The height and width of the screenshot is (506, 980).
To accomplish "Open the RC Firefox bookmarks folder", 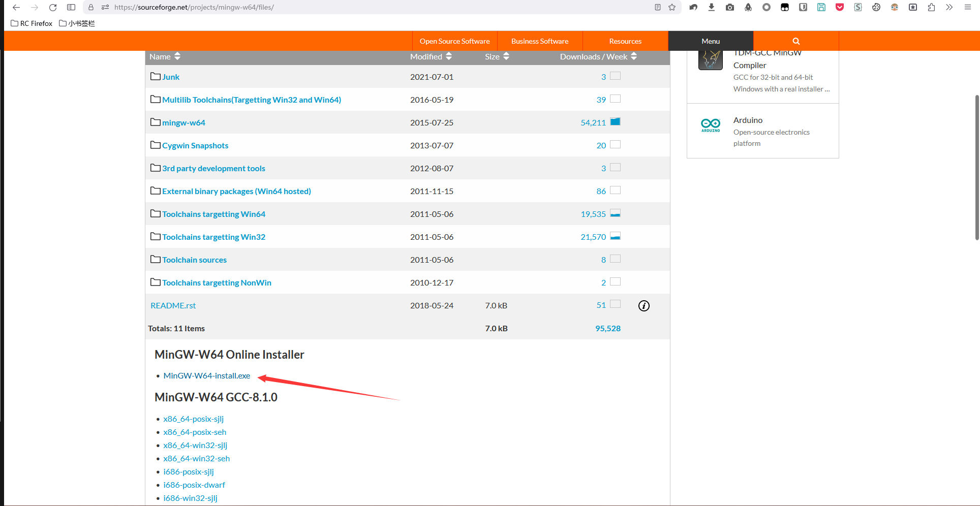I will pos(32,23).
